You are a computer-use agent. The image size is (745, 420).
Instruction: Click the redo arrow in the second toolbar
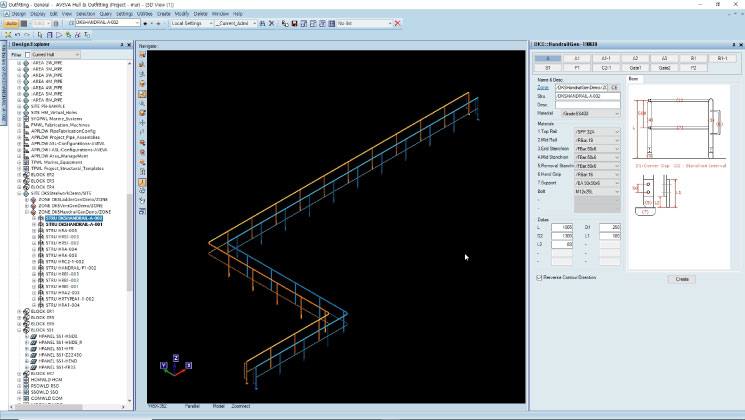[x=27, y=35]
